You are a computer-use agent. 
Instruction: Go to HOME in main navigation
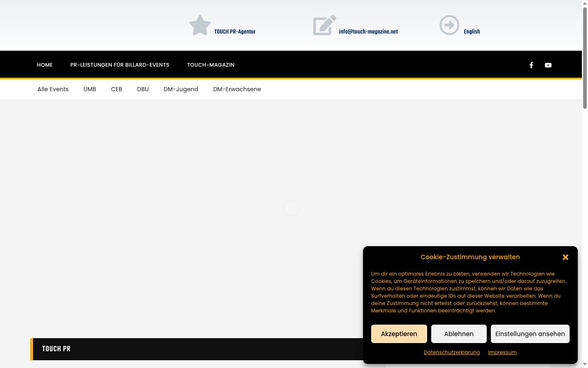tap(45, 65)
